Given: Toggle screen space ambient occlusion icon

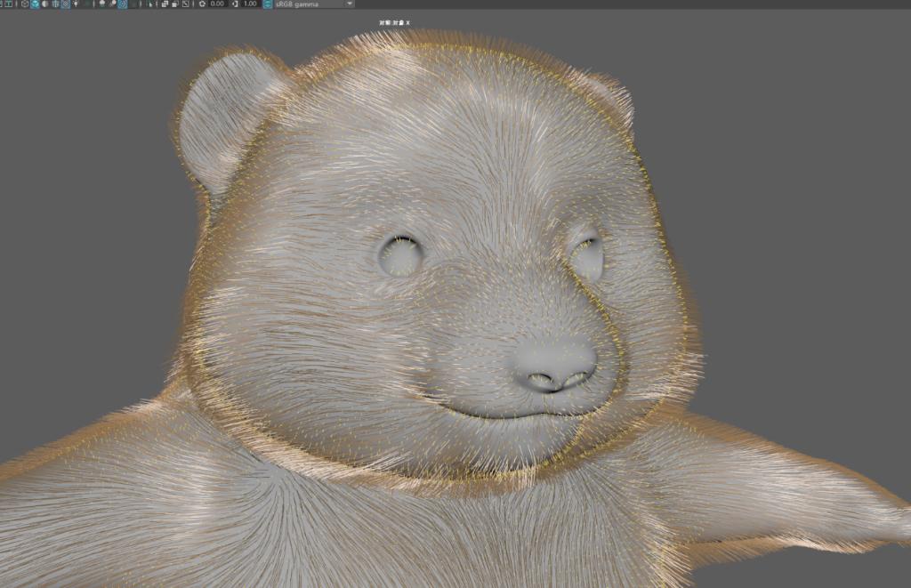Looking at the screenshot, I should point(101,4).
